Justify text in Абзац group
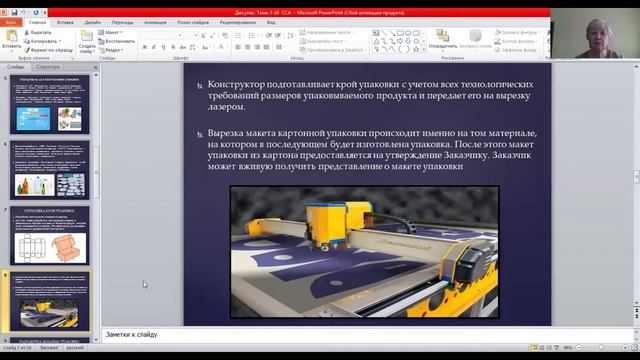The height and width of the screenshot is (360, 640). pos(267,47)
